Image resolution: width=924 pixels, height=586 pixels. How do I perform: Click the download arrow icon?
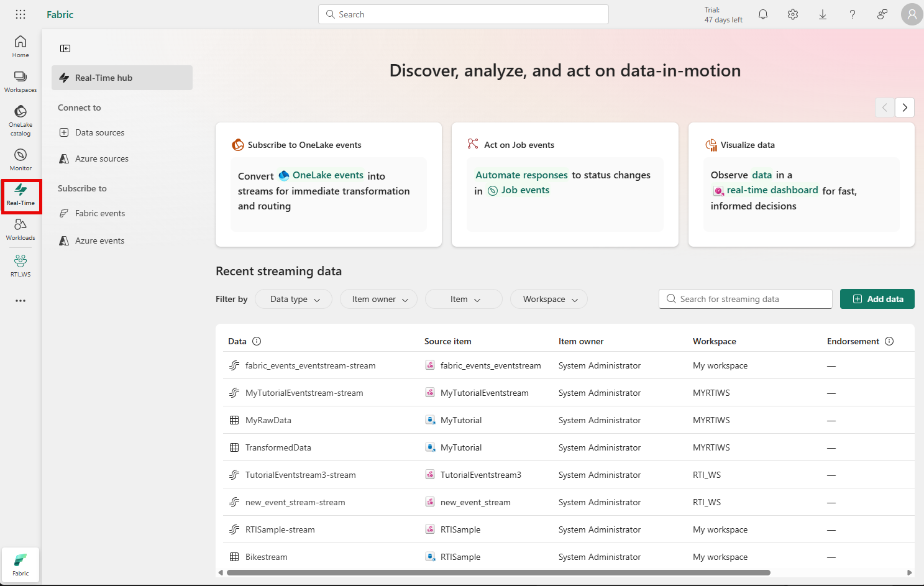(x=823, y=14)
